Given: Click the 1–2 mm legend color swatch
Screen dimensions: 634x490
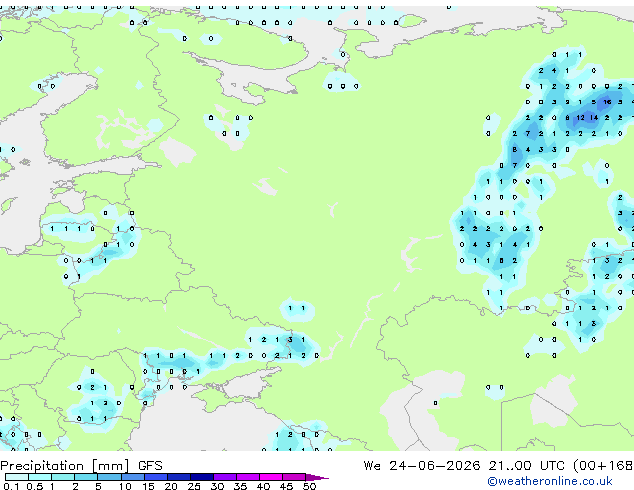Looking at the screenshot, I should click(x=63, y=477).
